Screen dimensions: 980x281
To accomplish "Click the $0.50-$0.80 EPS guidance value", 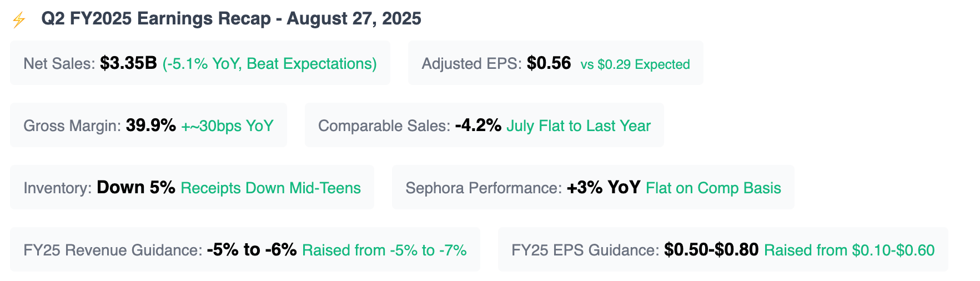I will click(711, 249).
